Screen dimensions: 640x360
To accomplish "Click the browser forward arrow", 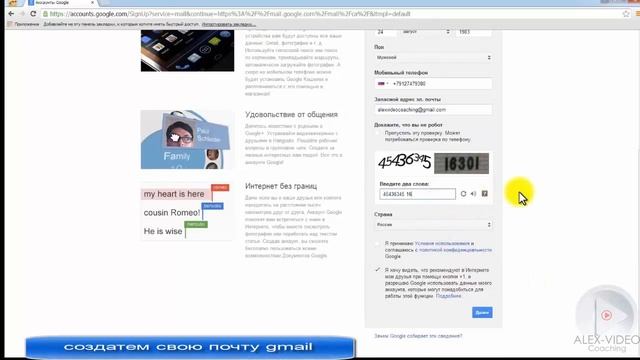I will [22, 14].
